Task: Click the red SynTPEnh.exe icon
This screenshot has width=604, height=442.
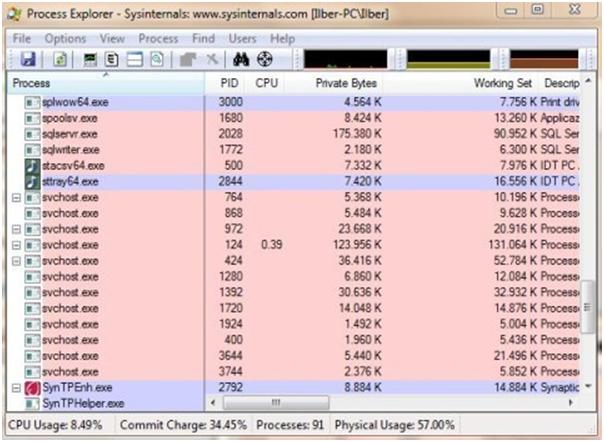Action: 32,388
